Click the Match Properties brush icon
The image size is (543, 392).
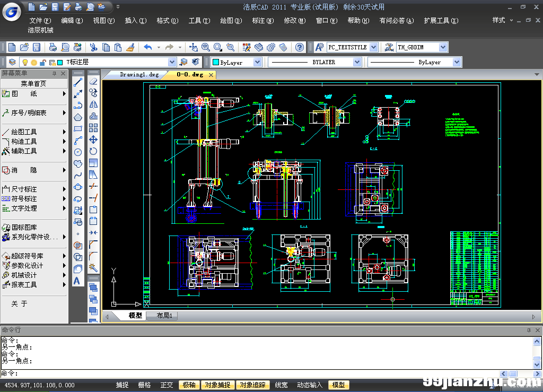point(130,47)
